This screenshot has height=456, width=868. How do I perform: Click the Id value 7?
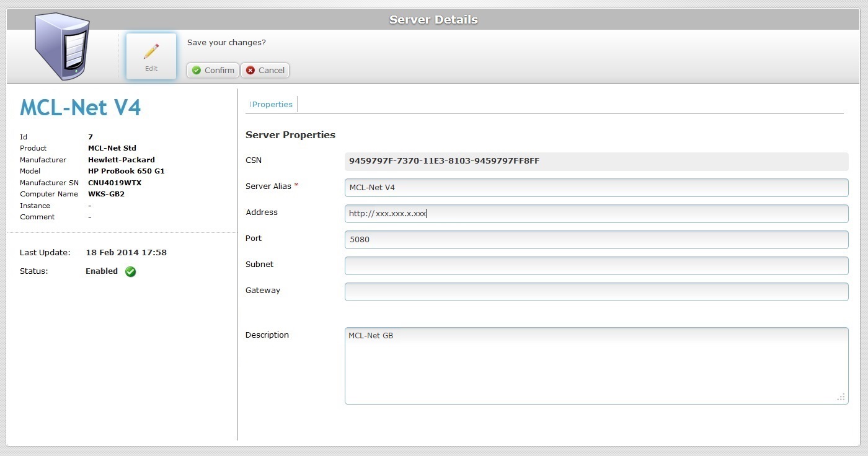[91, 137]
